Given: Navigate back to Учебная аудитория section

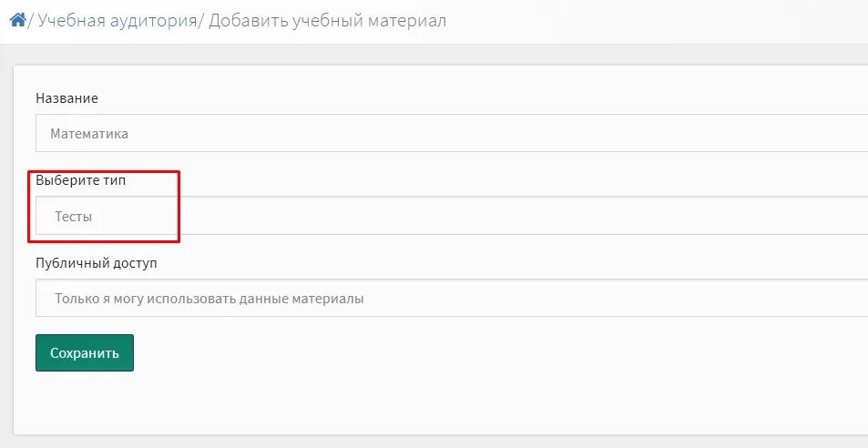Looking at the screenshot, I should [x=117, y=20].
